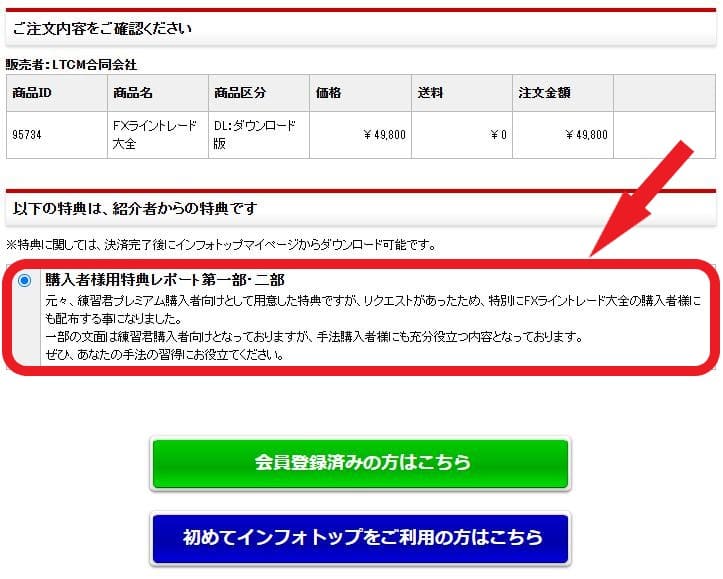Click the 商品名 column header

[x=158, y=93]
